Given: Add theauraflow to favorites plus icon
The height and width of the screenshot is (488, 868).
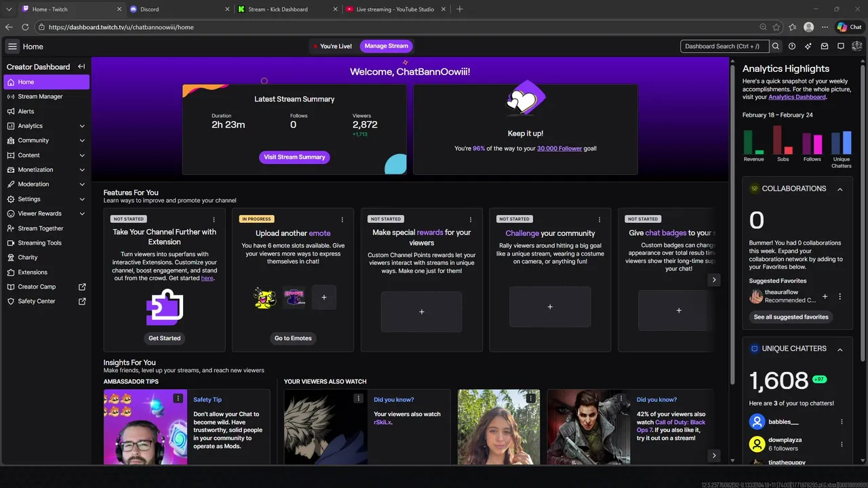Looking at the screenshot, I should point(825,296).
